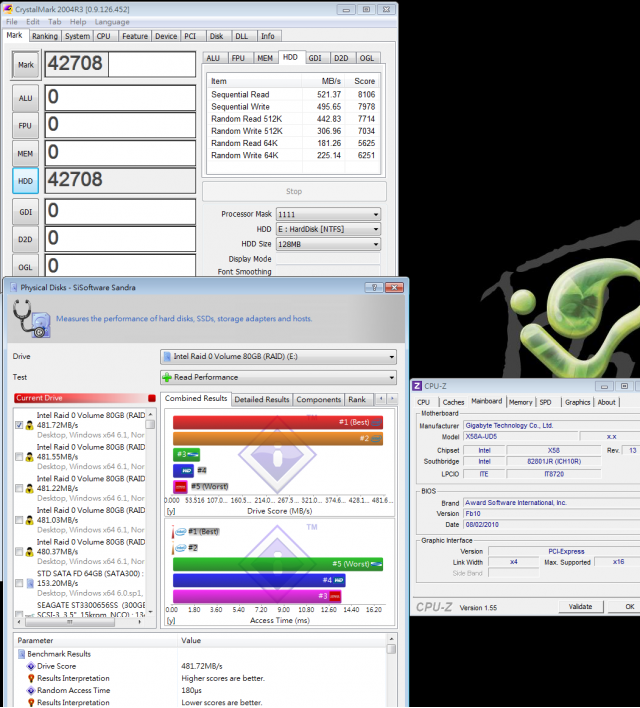Switch to the System tab in CrystalMark
This screenshot has height=708, width=640.
pos(77,36)
